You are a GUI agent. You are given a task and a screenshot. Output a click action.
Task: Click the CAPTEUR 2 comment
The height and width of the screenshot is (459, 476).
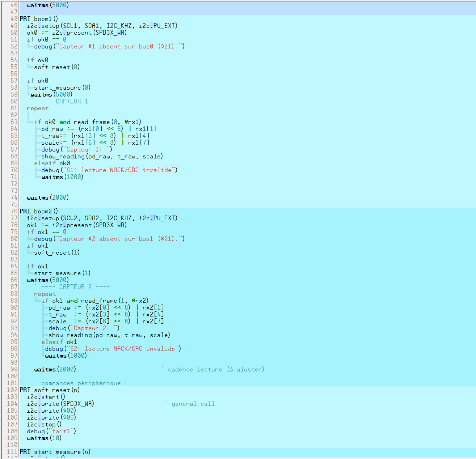pyautogui.click(x=75, y=287)
